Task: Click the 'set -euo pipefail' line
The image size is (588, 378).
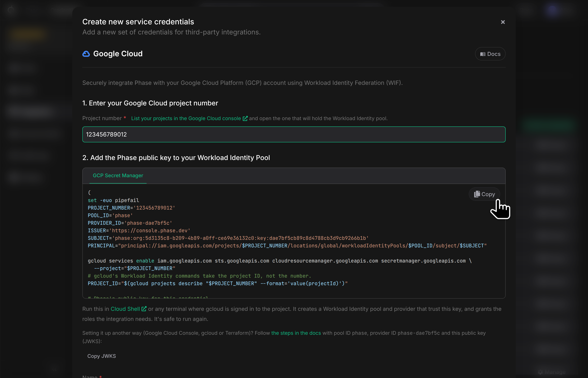Action: [x=113, y=200]
